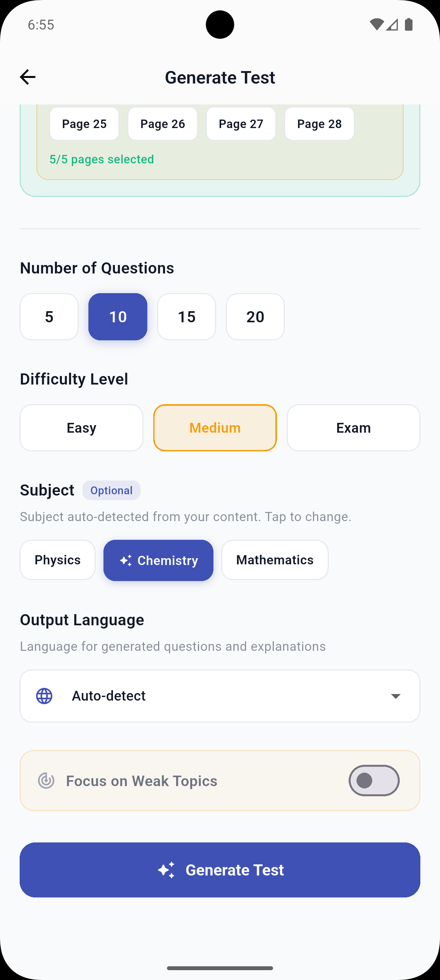Enable the Focus on Weak Topics toggle

[x=374, y=781]
